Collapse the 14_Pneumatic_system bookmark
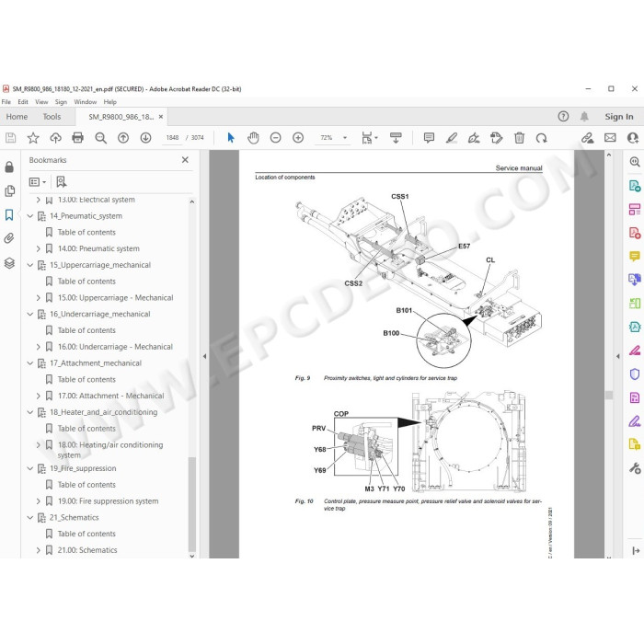 (30, 216)
